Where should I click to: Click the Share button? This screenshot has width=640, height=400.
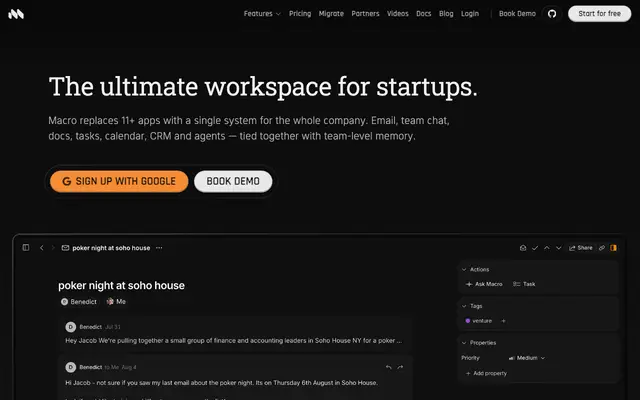581,248
